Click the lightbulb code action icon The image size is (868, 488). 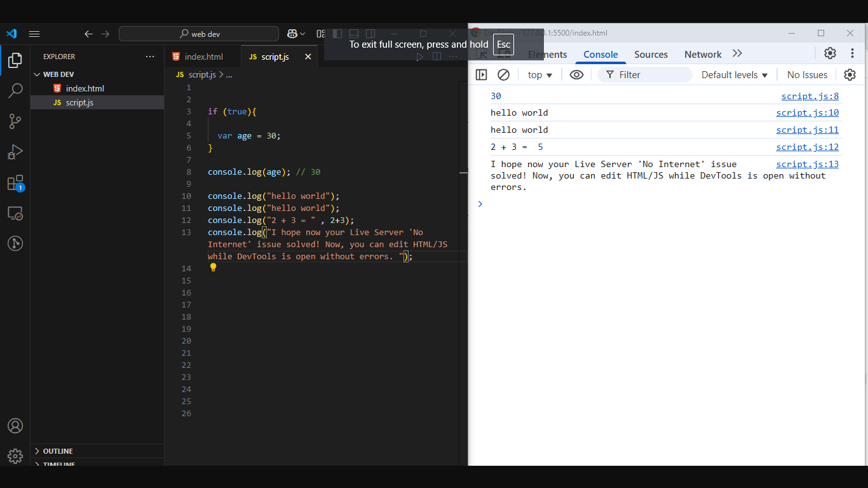(x=214, y=268)
